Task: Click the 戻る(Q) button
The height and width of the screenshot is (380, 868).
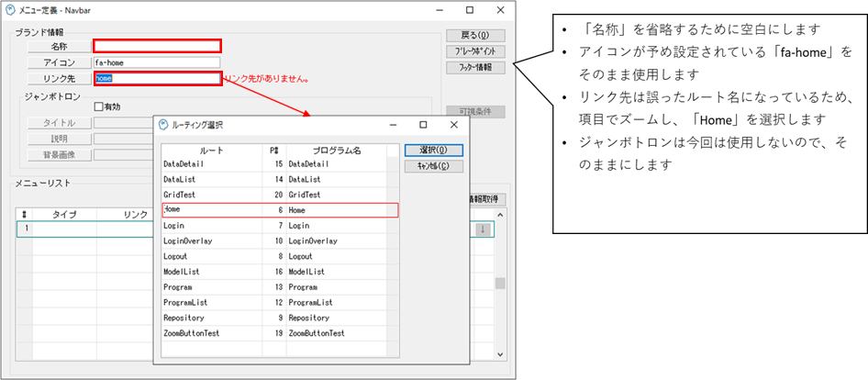Action: tap(474, 36)
